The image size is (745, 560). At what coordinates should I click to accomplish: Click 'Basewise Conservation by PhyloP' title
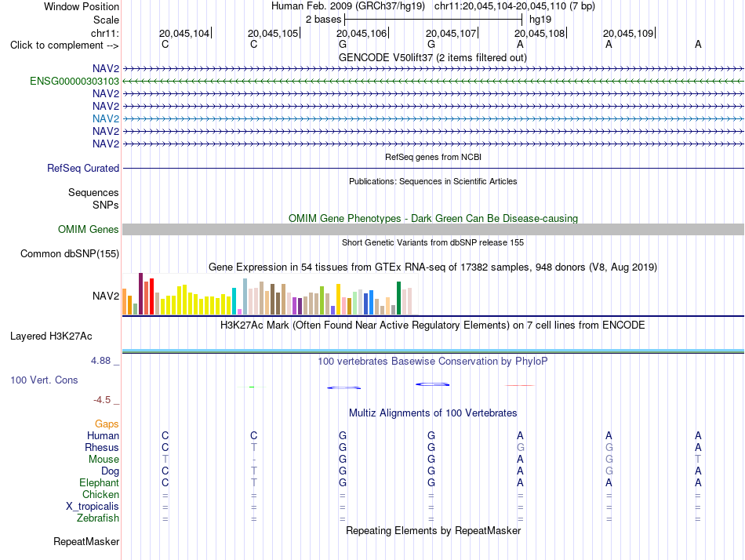click(433, 362)
